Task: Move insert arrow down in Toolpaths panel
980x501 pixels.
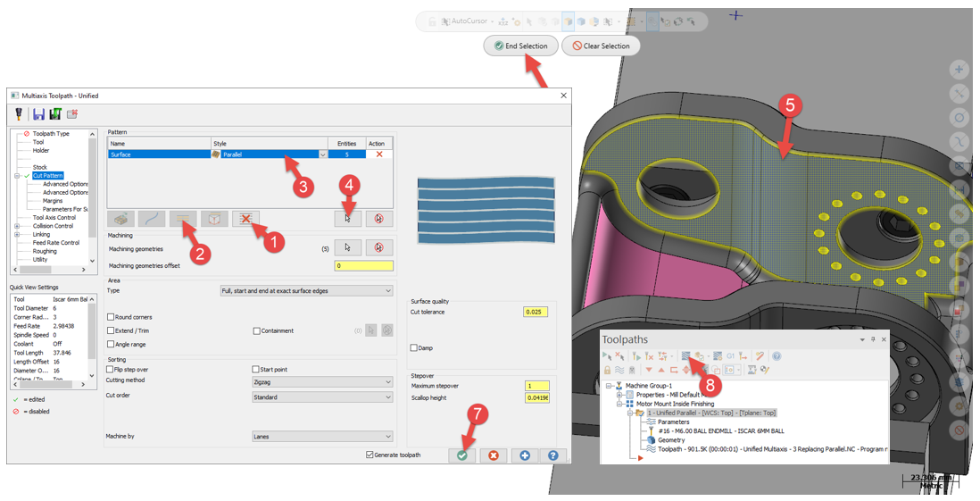Action: pyautogui.click(x=649, y=370)
